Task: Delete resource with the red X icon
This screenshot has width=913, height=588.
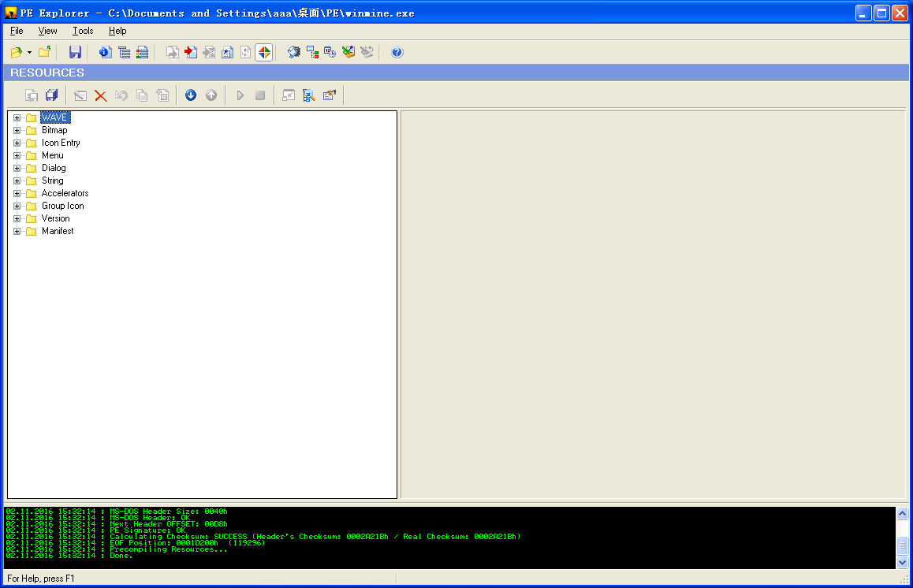Action: (x=101, y=95)
